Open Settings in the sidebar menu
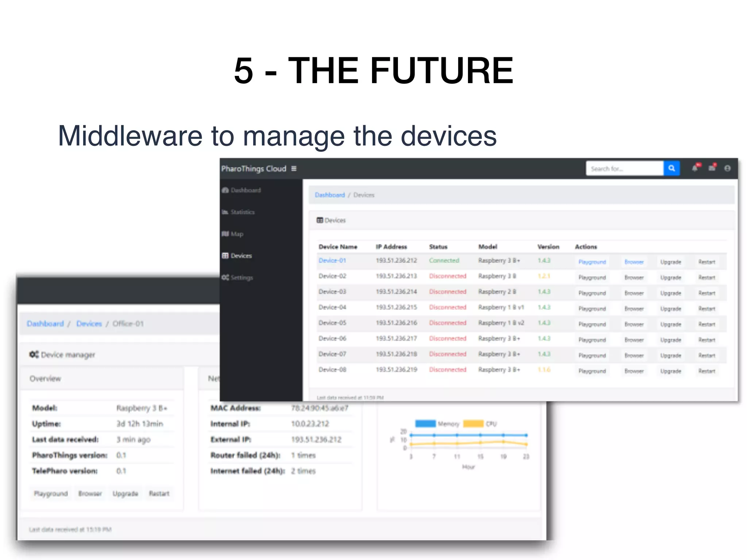 tap(242, 278)
